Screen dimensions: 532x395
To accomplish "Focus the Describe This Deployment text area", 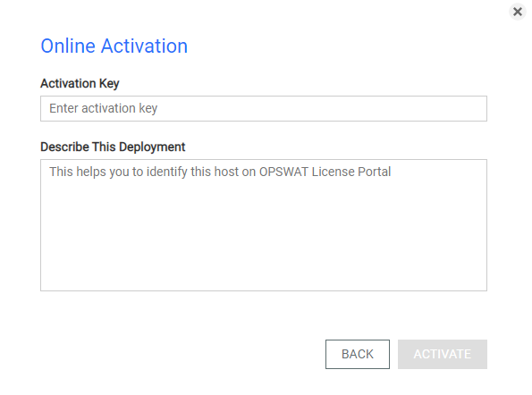I will point(264,225).
